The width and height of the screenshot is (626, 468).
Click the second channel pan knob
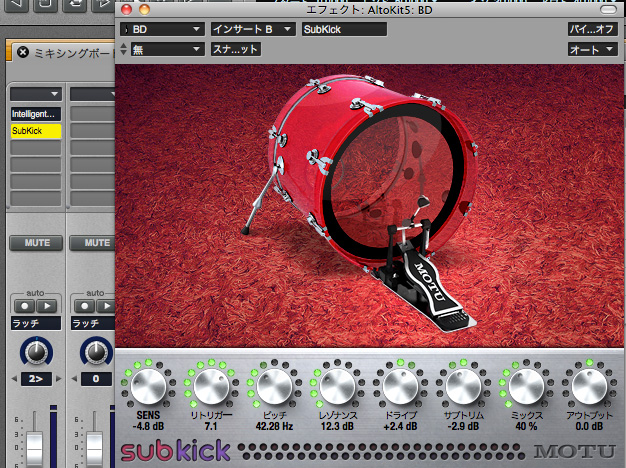click(x=96, y=351)
